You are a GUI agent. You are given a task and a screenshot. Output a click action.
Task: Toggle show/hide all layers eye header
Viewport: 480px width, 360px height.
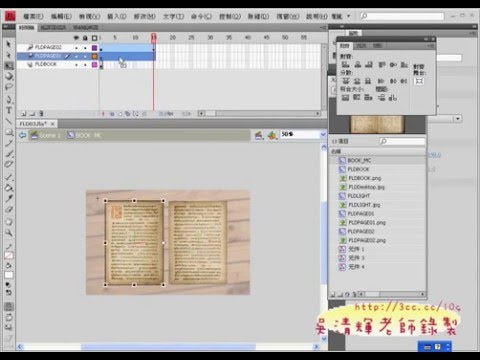[76, 38]
